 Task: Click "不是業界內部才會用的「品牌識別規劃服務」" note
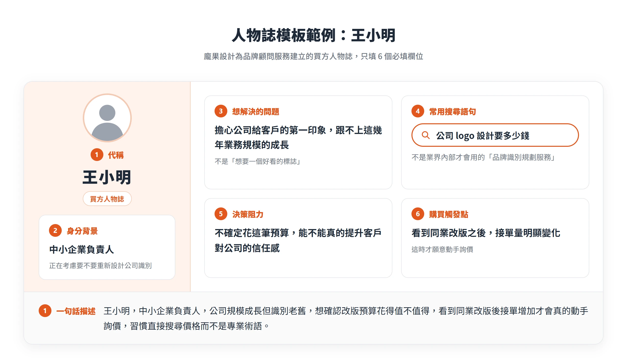coord(483,157)
